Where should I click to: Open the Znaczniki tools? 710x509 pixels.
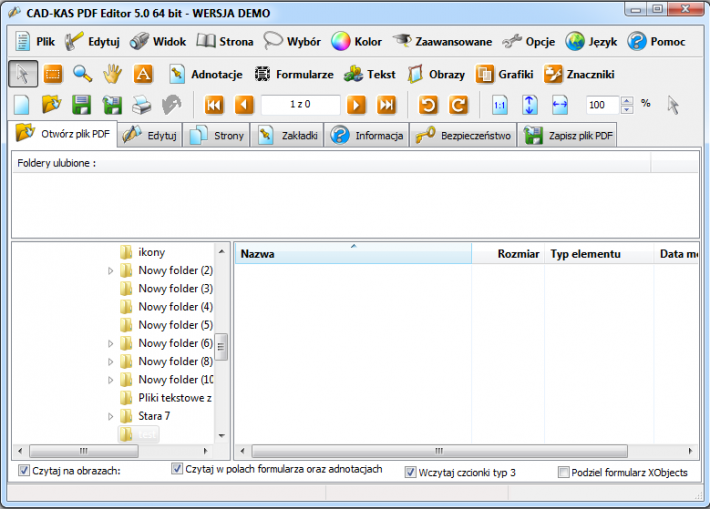coord(579,74)
